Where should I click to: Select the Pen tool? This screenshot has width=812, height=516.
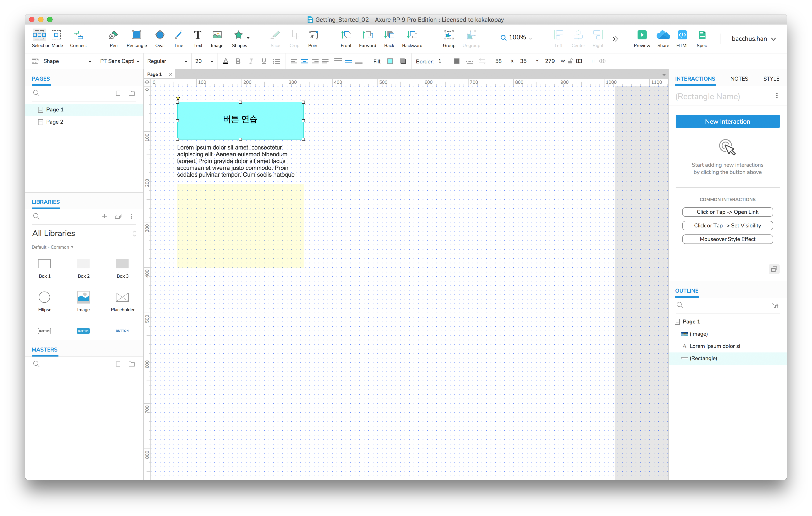point(113,35)
